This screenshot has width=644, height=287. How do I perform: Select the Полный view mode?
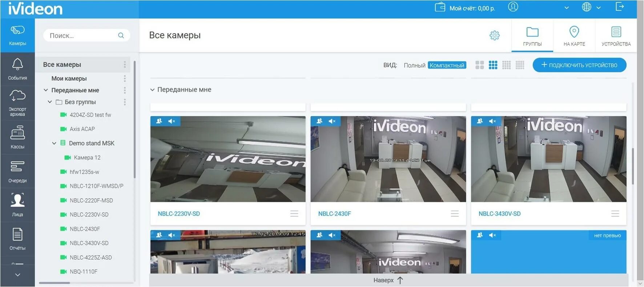click(x=414, y=65)
